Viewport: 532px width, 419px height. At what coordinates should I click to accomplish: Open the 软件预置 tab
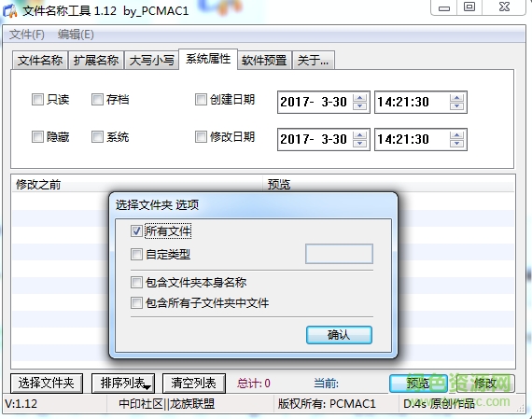tap(264, 61)
